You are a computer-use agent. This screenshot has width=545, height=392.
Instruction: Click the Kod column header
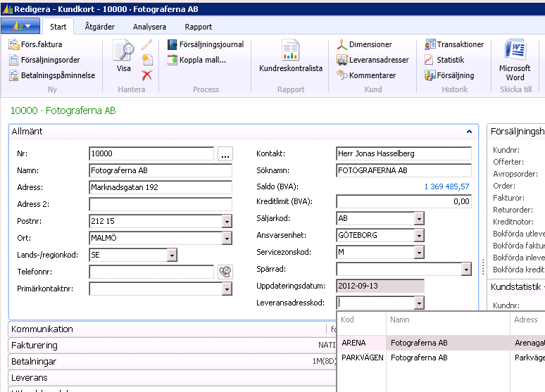point(361,320)
